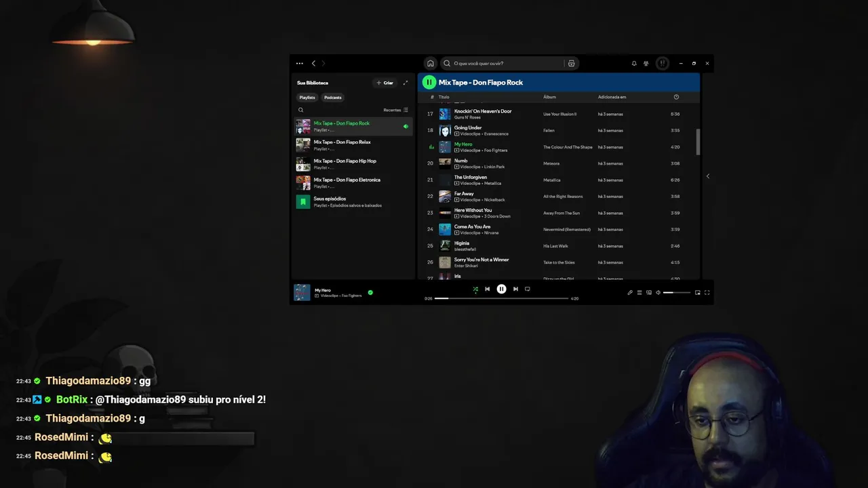Viewport: 868px width, 488px height.
Task: Pause playlist with green header button
Action: [x=429, y=82]
